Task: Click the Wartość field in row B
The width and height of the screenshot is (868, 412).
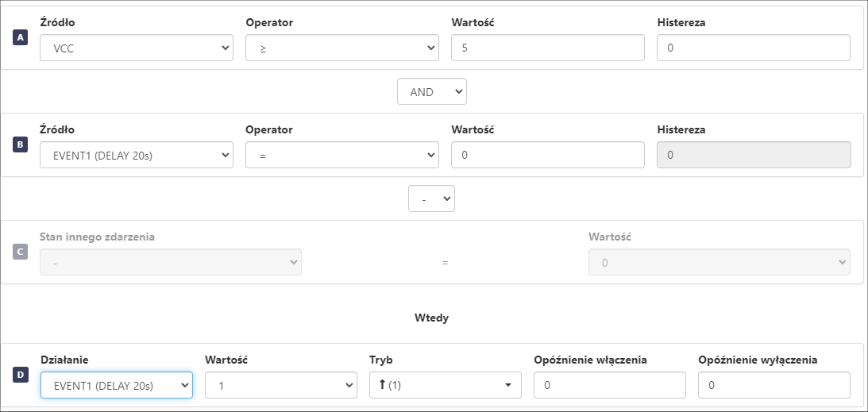Action: coord(547,155)
